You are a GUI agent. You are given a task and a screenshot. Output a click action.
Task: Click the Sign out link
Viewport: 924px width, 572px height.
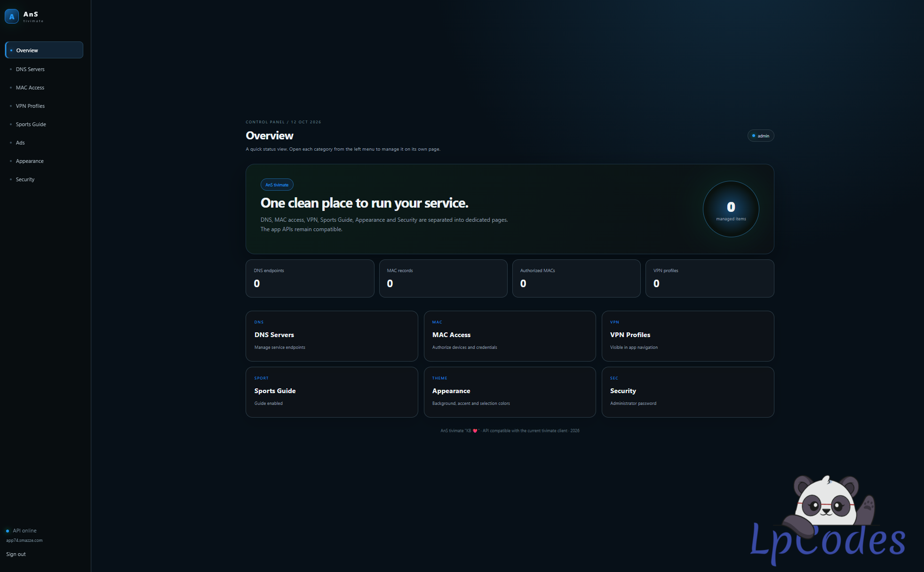point(16,554)
